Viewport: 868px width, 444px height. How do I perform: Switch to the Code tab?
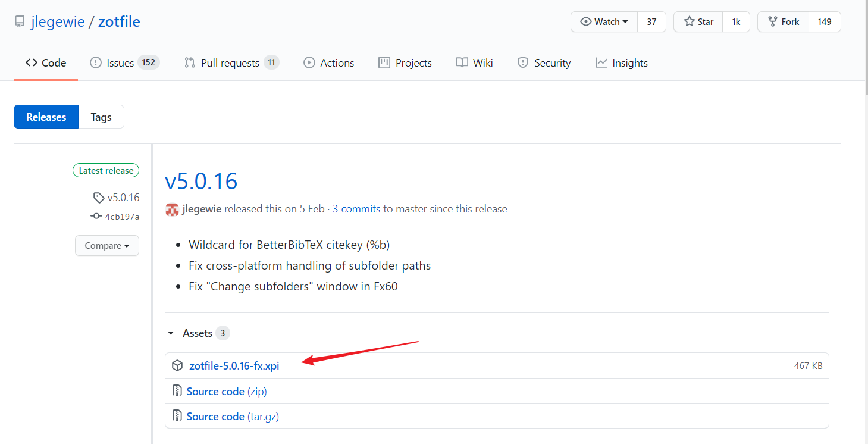point(46,62)
